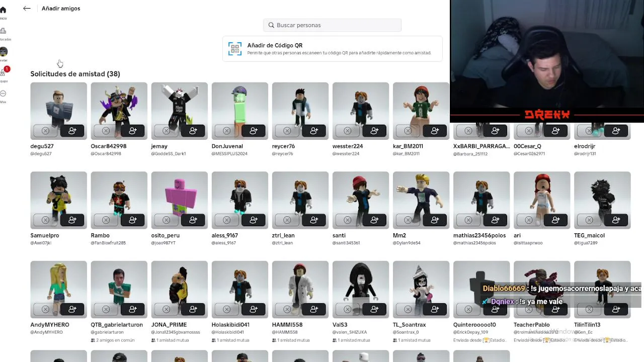
Task: Accept friend request from kar_BM2011
Action: [x=435, y=131]
